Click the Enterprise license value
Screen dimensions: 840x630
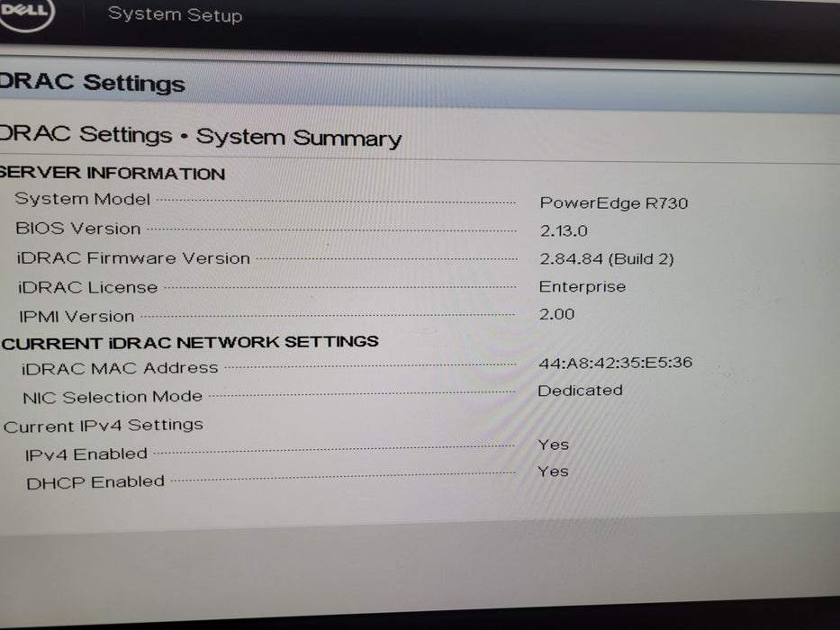(583, 286)
